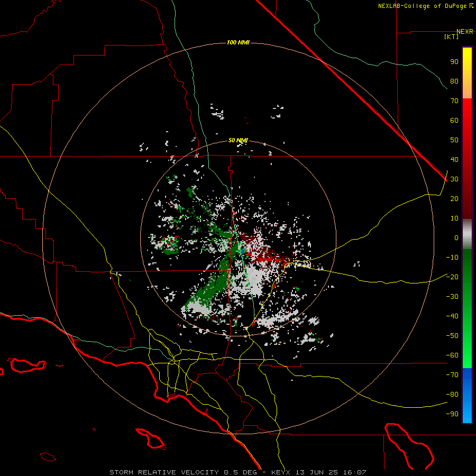Image resolution: width=476 pixels, height=476 pixels.
Task: Click the -70 value on the velocity scale
Action: 452,375
